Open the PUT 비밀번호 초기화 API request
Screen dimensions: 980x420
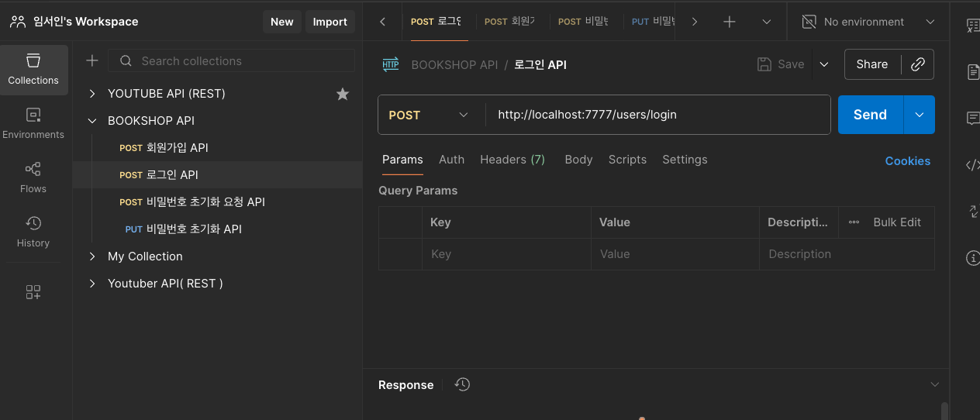[217, 229]
